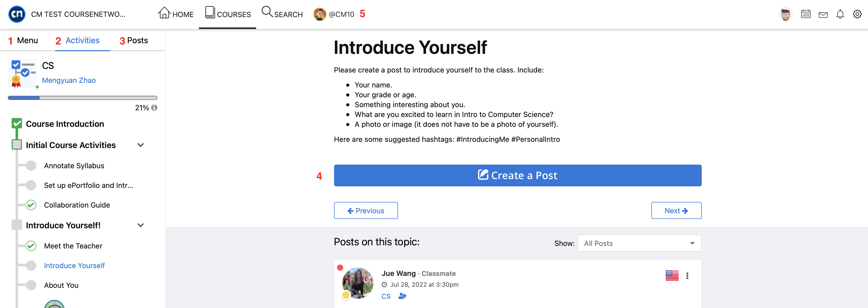Click the CS course title
Screen dimensions: 868x308
[x=48, y=66]
